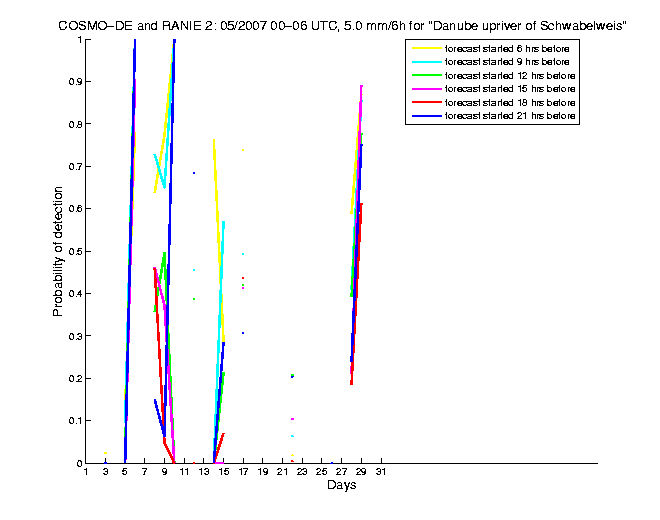This screenshot has width=660, height=520.
Task: Click x-axis tick label 17
Action: pos(243,472)
